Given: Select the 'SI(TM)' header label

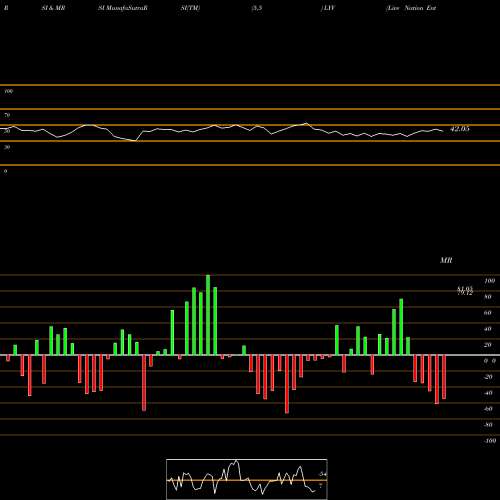Looking at the screenshot, I should pos(190,8).
